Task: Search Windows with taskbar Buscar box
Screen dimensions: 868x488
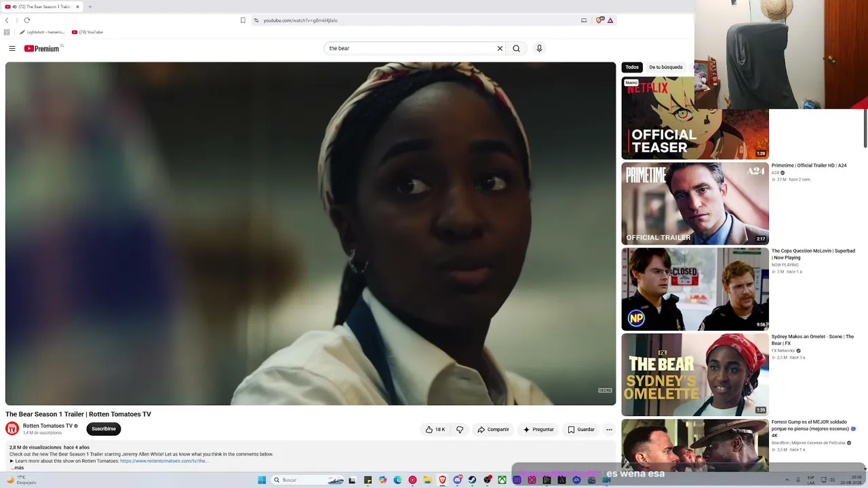Action: point(309,480)
